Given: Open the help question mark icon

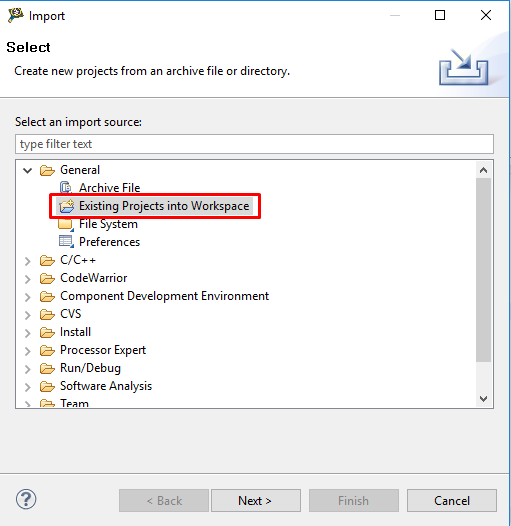Looking at the screenshot, I should point(26,499).
